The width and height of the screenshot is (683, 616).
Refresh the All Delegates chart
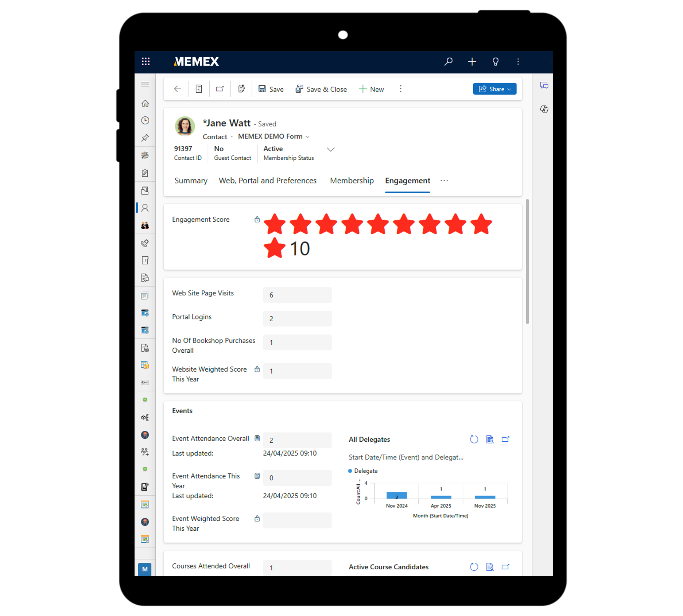(x=474, y=439)
